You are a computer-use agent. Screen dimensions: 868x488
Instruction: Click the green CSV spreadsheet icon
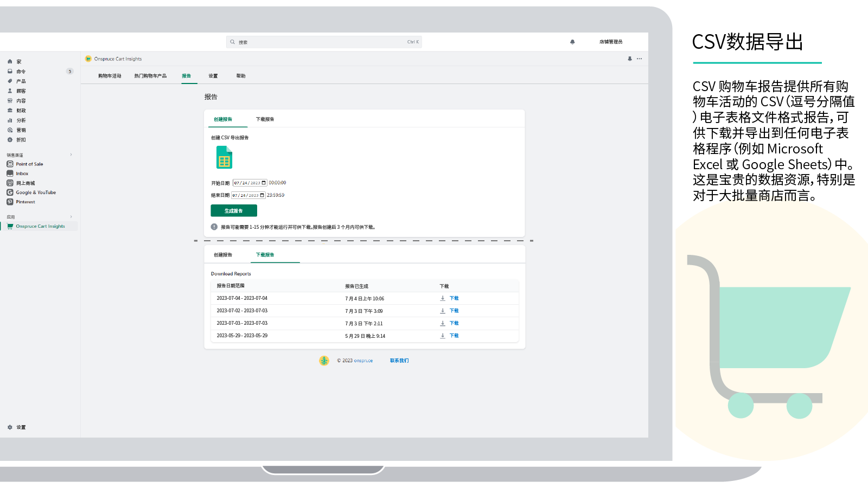224,158
